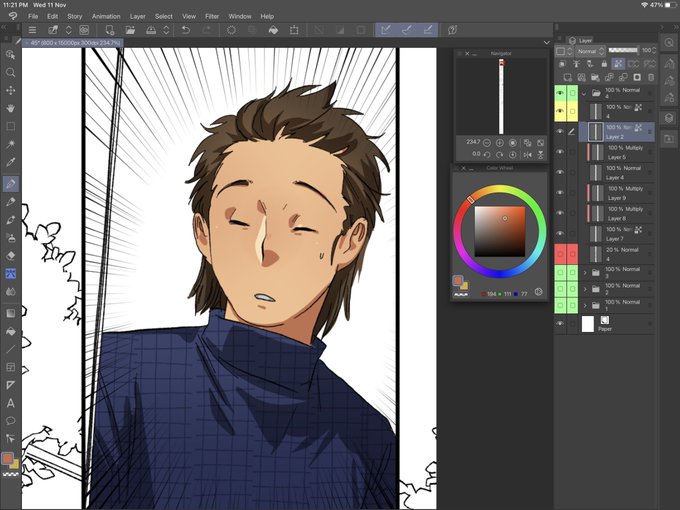Hide Layer 8 using eye icon
The height and width of the screenshot is (510, 680).
pos(560,213)
